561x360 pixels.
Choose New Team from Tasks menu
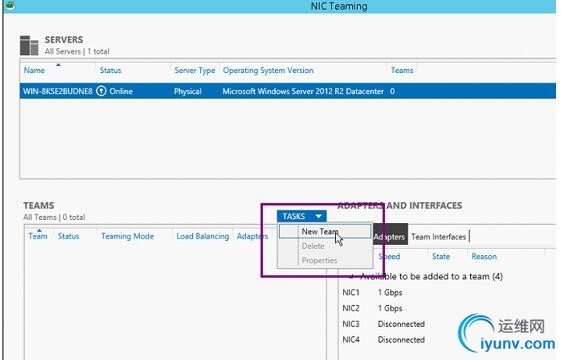tap(325, 232)
